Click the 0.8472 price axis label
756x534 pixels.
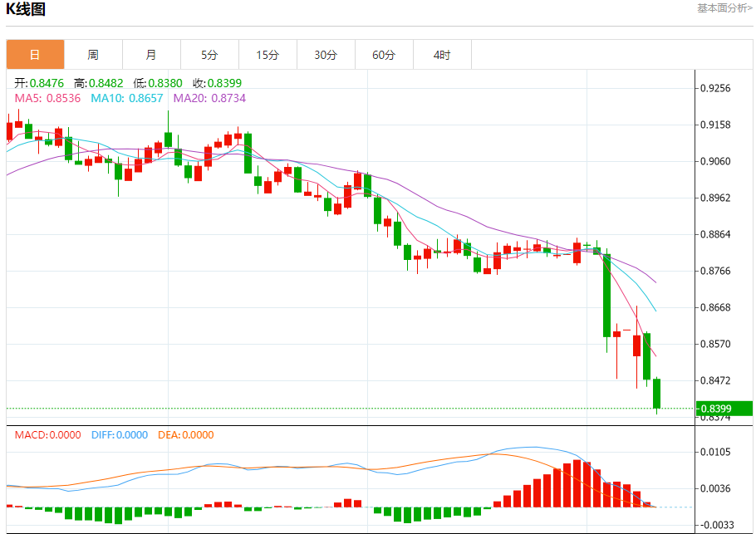[x=715, y=380]
